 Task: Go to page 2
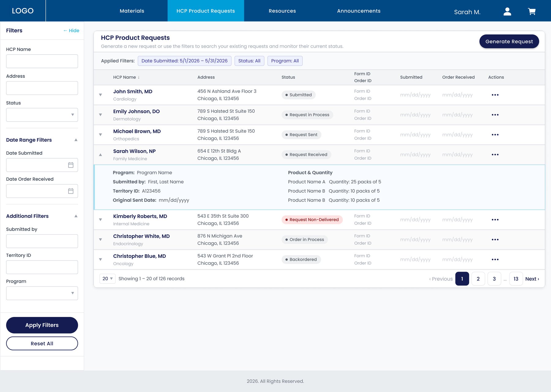pyautogui.click(x=478, y=279)
